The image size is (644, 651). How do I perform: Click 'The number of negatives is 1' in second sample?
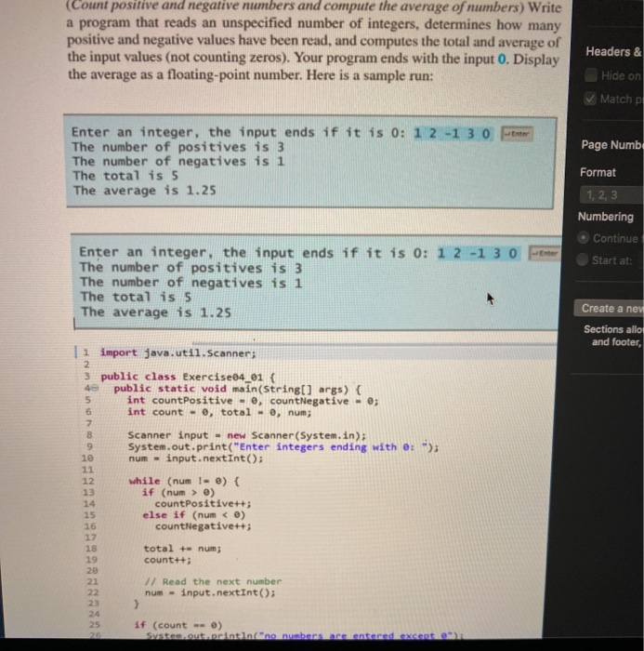[191, 283]
